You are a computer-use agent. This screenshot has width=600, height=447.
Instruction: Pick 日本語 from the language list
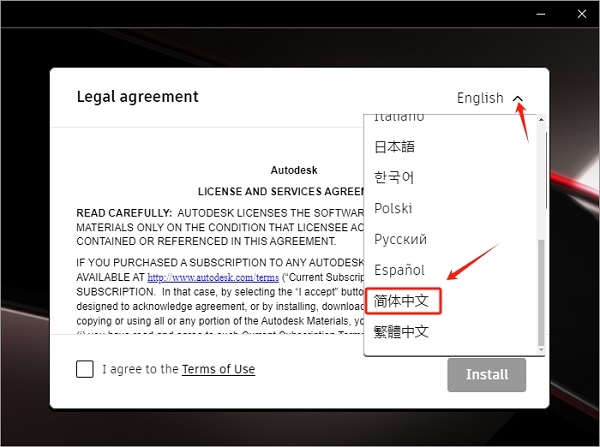point(394,147)
